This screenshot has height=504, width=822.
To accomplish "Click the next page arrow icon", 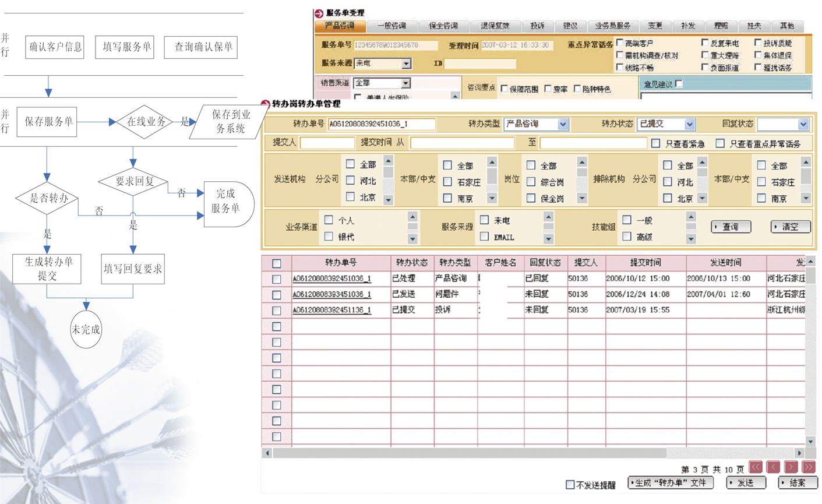I will pos(791,467).
